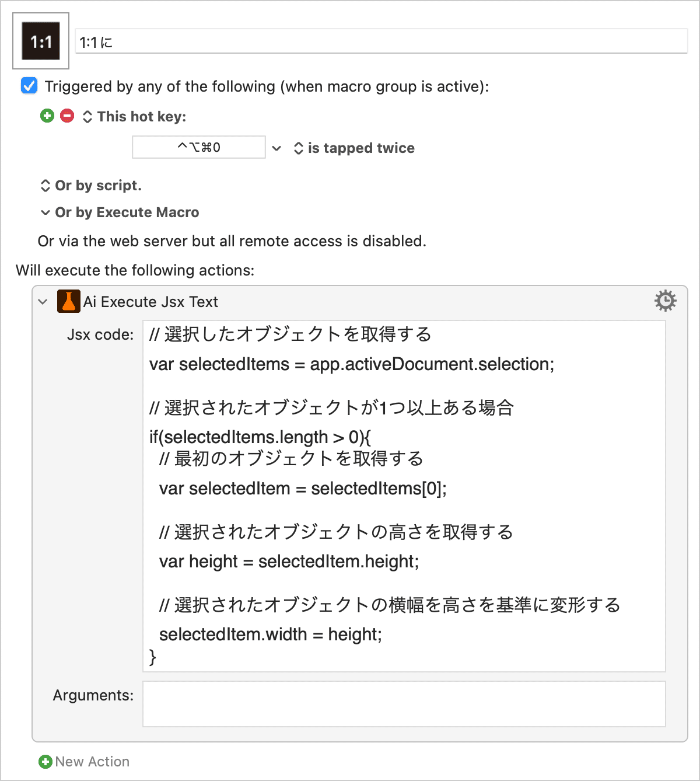Click the macro name field 1:1に
Viewport: 700px width, 781px height.
click(x=381, y=41)
